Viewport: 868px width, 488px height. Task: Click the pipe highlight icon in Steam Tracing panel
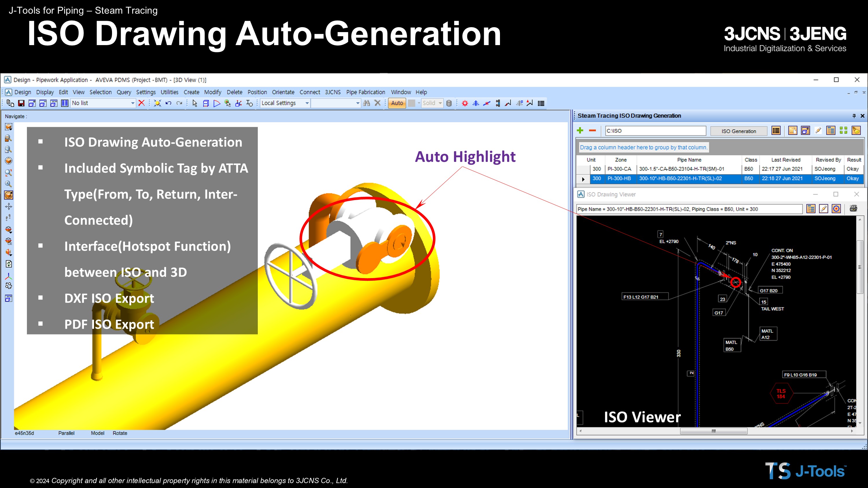coord(818,131)
